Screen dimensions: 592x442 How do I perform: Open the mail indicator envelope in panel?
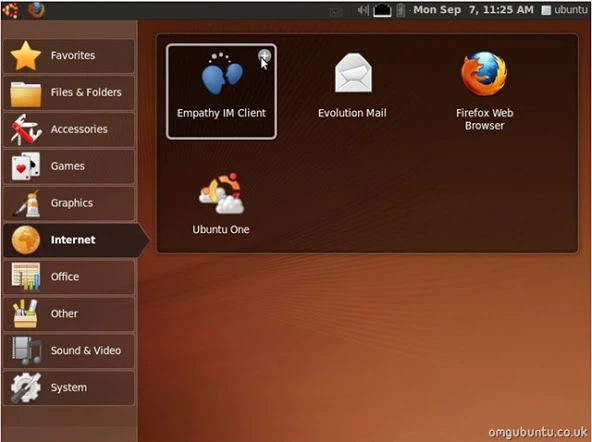pyautogui.click(x=336, y=12)
